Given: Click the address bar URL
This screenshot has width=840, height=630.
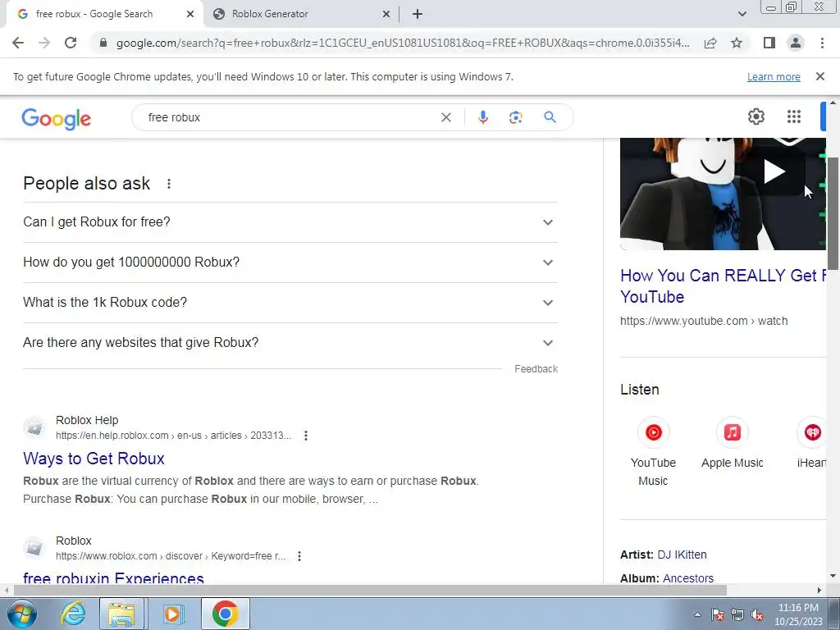Looking at the screenshot, I should click(403, 43).
